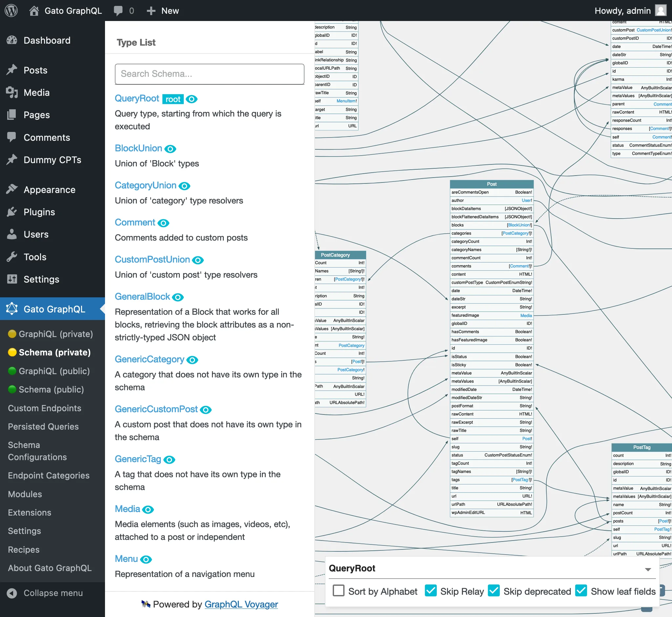Click the Comment type visibility eye icon

click(164, 223)
